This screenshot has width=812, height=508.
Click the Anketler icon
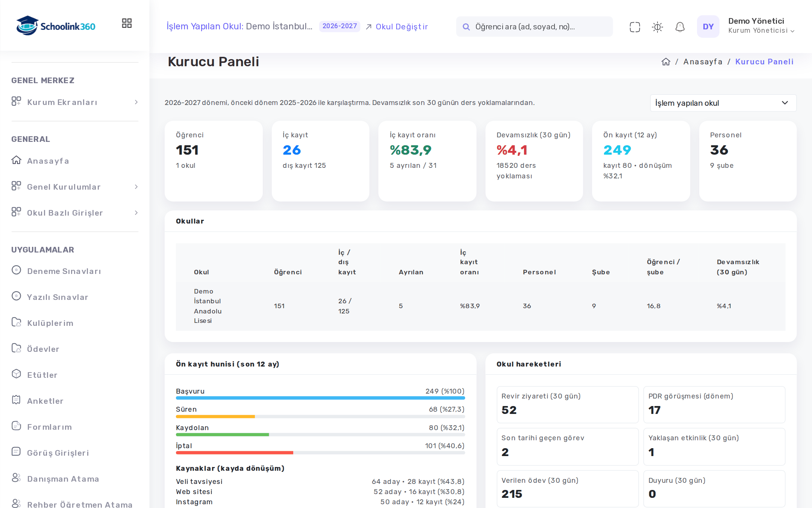click(16, 400)
